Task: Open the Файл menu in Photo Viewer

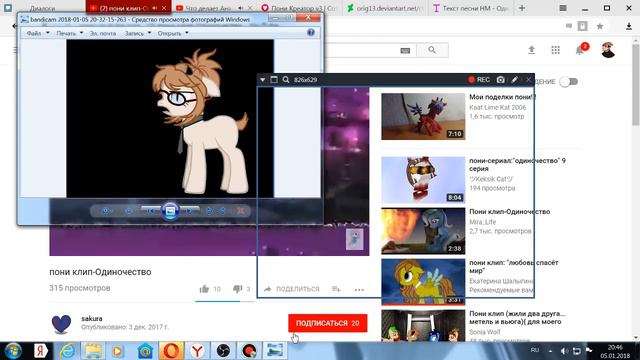Action: (x=38, y=33)
